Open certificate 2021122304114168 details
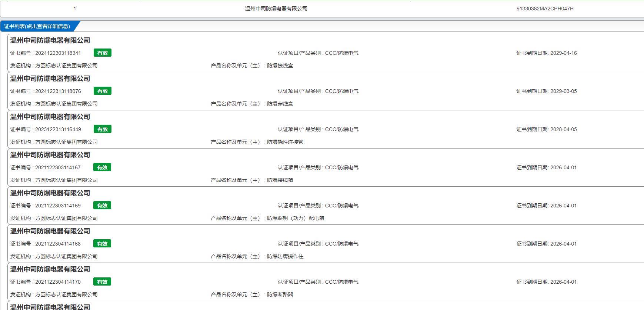This screenshot has height=310, width=644. coord(58,244)
